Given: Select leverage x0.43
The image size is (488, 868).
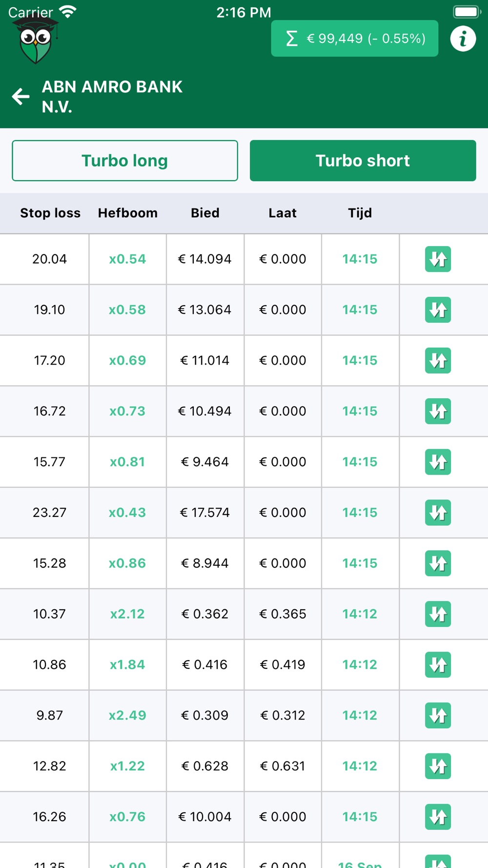Looking at the screenshot, I should coord(127,513).
